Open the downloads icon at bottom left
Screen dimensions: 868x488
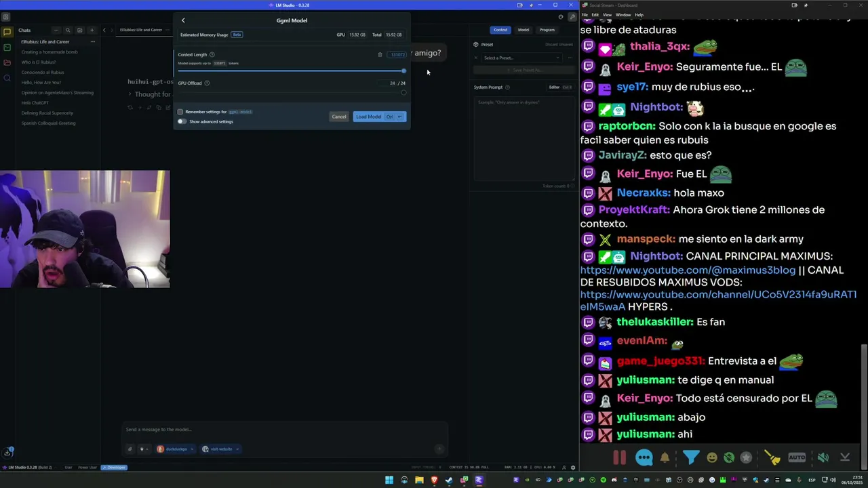7,452
